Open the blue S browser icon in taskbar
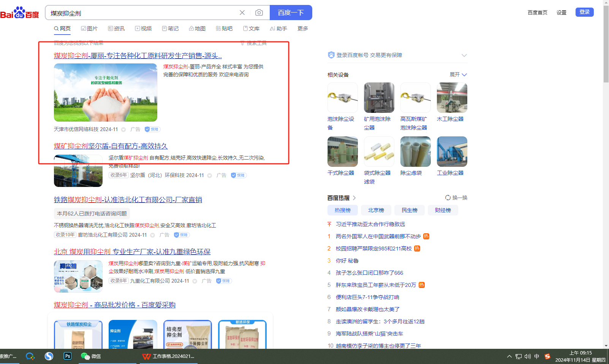Viewport: 609px width, 364px height. tap(49, 356)
